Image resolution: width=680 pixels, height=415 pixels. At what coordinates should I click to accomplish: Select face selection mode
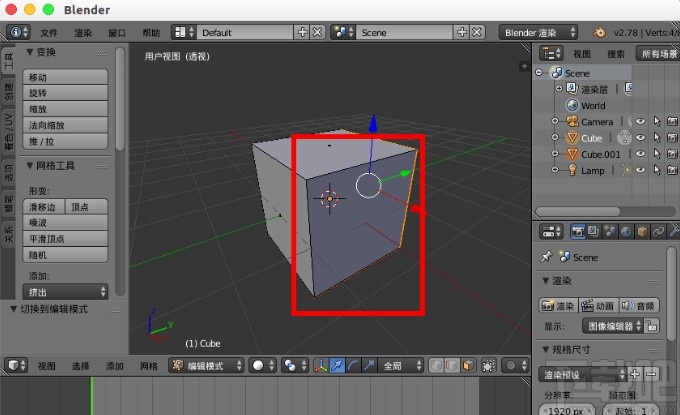point(468,366)
